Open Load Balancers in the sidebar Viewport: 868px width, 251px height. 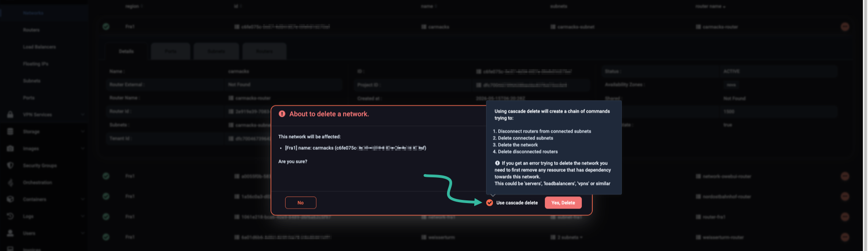tap(39, 47)
